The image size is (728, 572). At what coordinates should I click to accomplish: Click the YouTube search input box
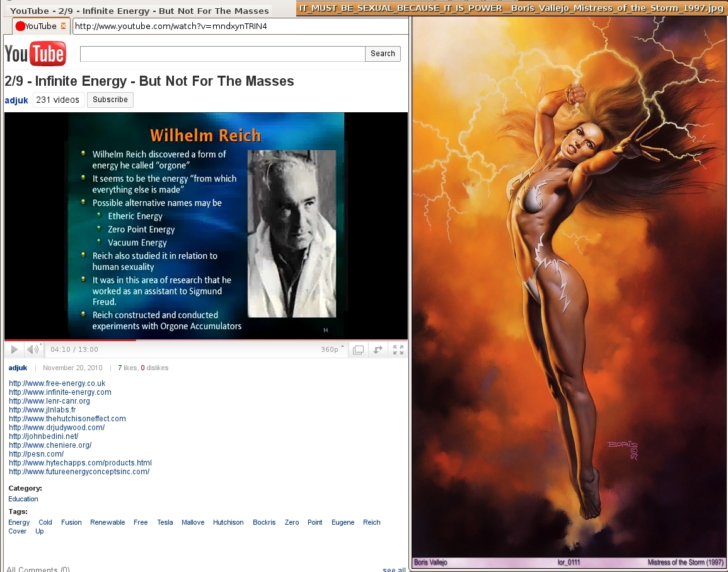pos(222,54)
